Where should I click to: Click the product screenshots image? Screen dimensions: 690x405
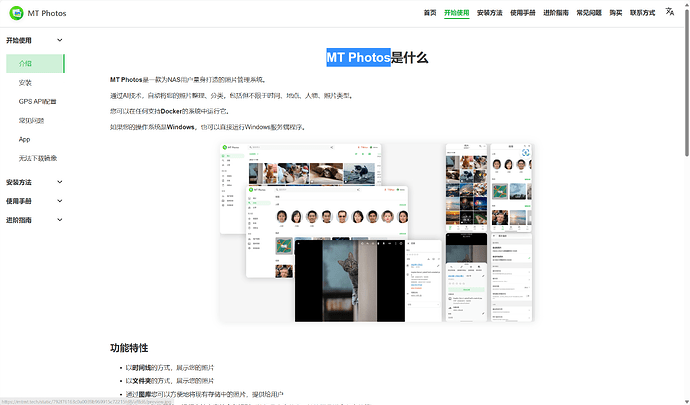[377, 232]
